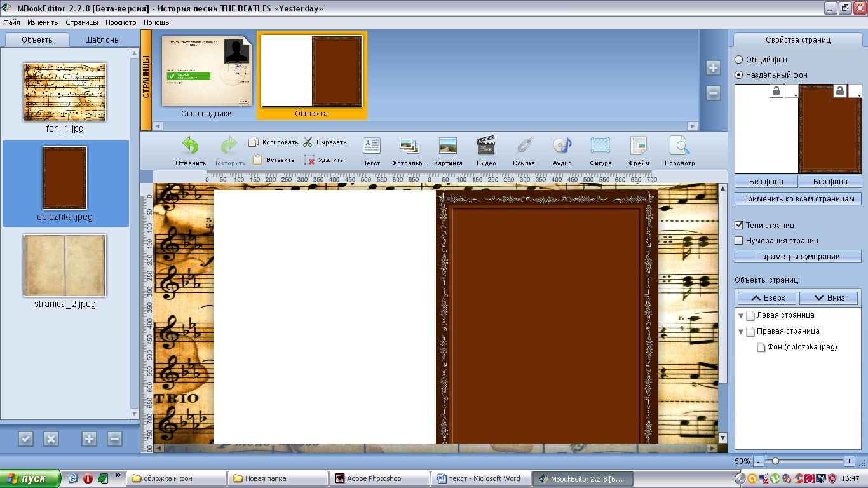Open the Просмотр menu
Screen dimensions: 868x488
click(121, 22)
